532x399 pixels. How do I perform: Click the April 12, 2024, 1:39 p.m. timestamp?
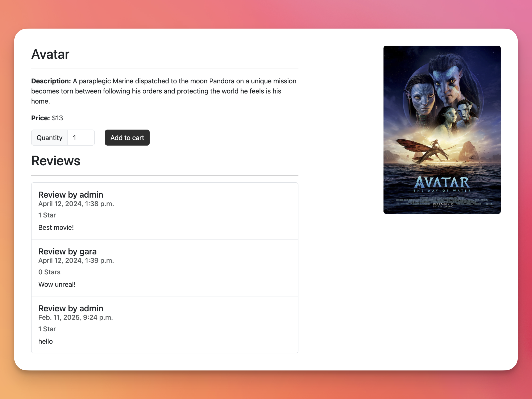[x=76, y=260]
